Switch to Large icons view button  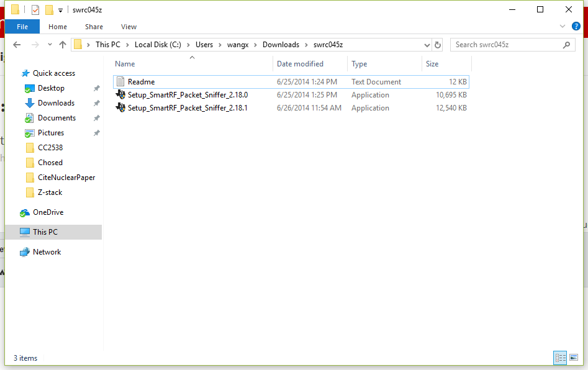574,358
